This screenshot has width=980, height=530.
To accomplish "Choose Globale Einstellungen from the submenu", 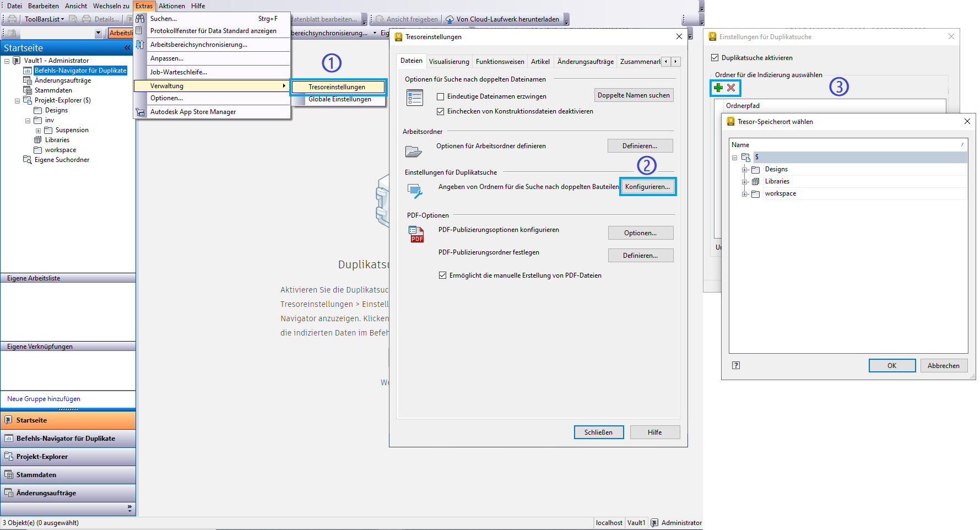I will tap(339, 99).
